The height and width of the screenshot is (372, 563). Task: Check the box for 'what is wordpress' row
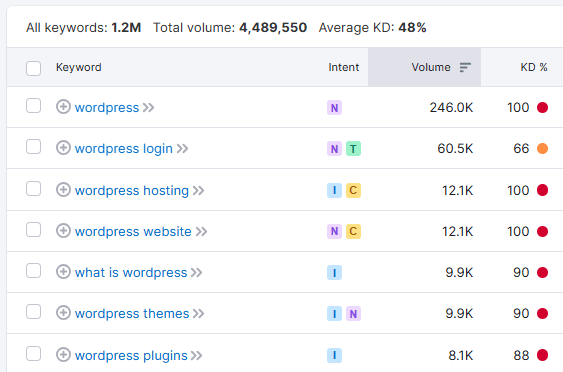33,270
